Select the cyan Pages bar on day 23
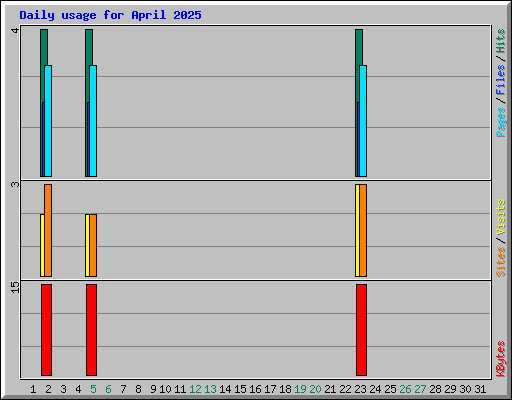512x400 pixels. pyautogui.click(x=363, y=121)
